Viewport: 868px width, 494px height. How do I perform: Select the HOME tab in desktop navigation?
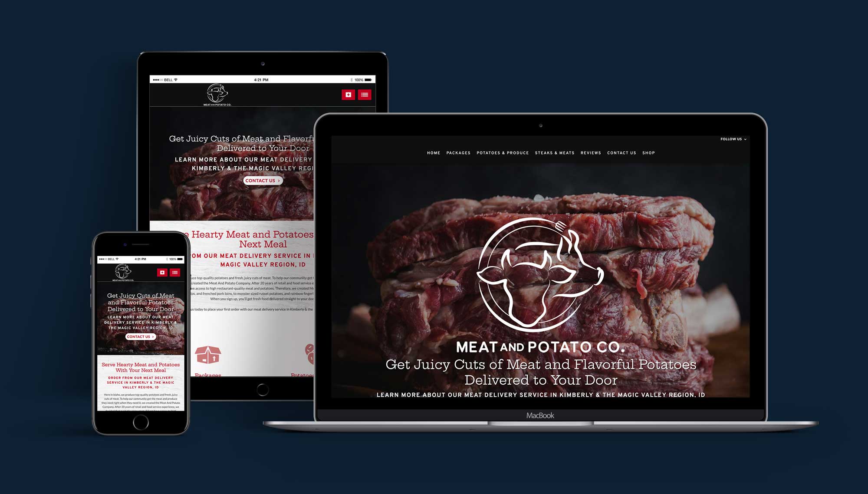434,153
